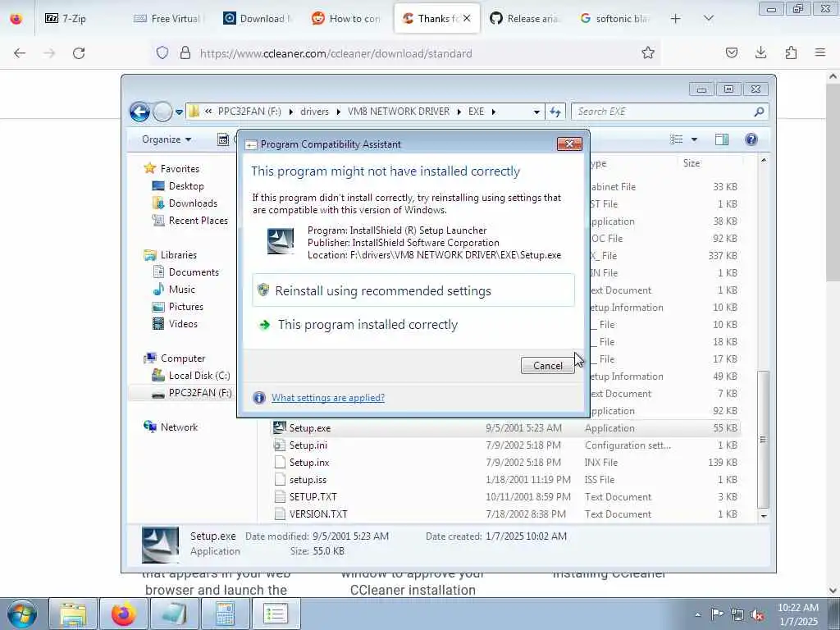Go back with the browser back arrow
Viewport: 840px width, 630px height.
point(20,53)
